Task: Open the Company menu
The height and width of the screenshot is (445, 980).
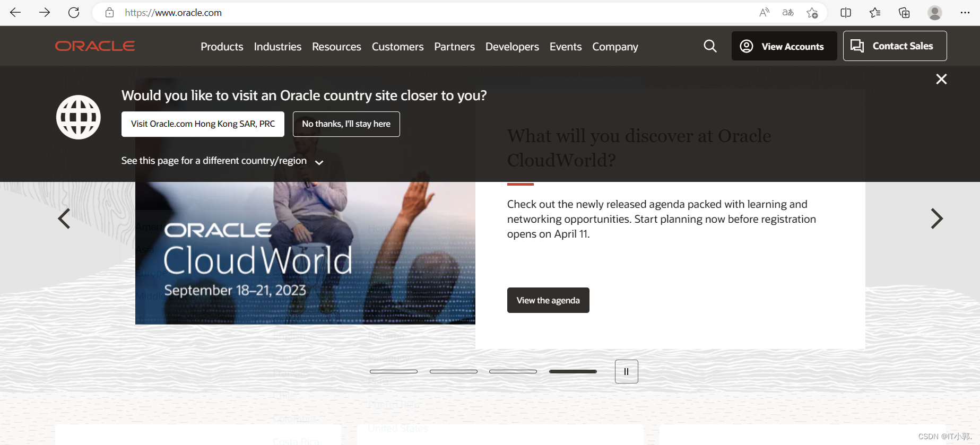Action: pos(615,47)
